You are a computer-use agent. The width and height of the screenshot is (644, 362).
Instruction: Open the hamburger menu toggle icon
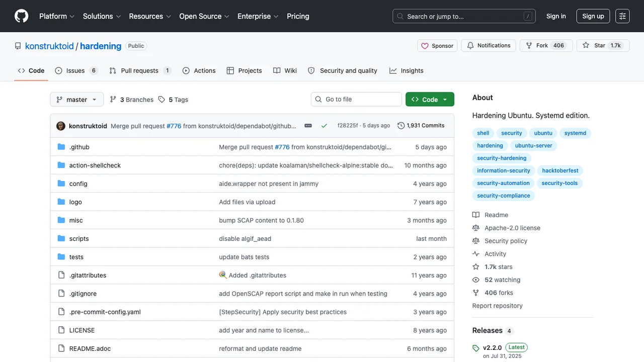tap(622, 16)
